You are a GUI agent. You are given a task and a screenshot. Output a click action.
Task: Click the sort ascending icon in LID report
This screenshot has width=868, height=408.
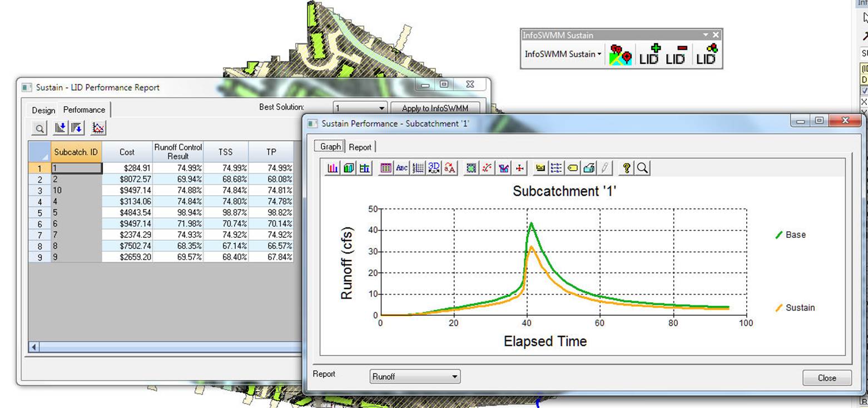pos(60,128)
